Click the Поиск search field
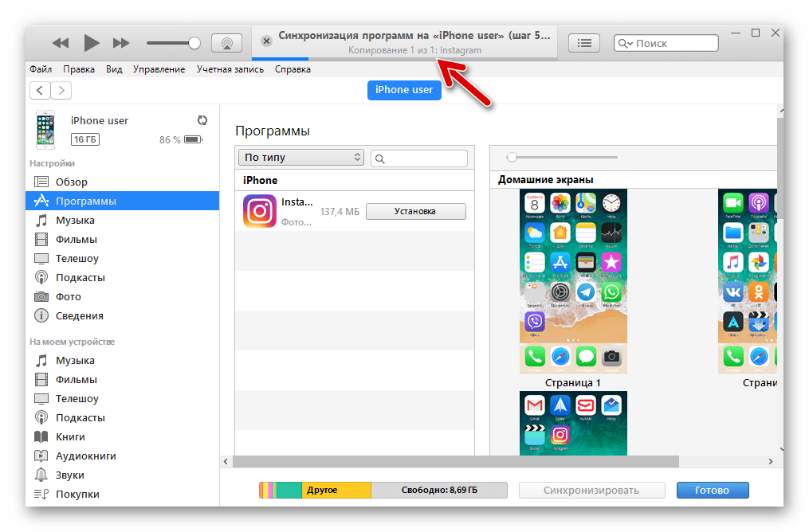The width and height of the screenshot is (809, 532). click(x=666, y=43)
